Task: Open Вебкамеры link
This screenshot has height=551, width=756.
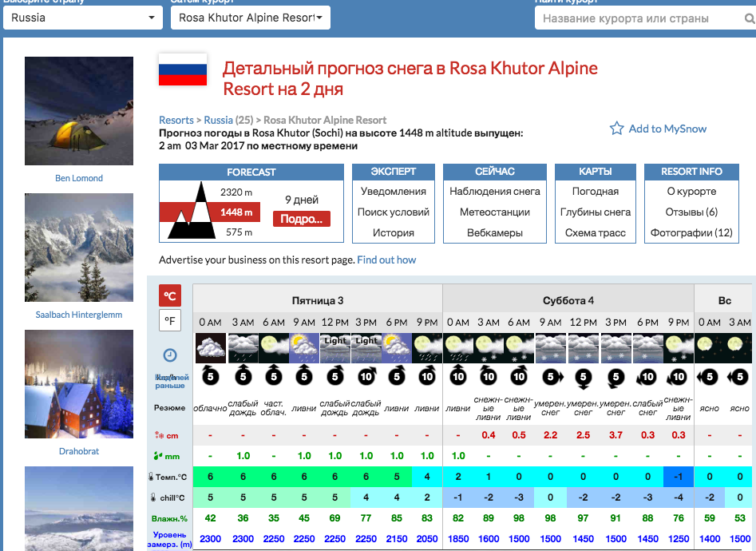Action: (x=495, y=233)
